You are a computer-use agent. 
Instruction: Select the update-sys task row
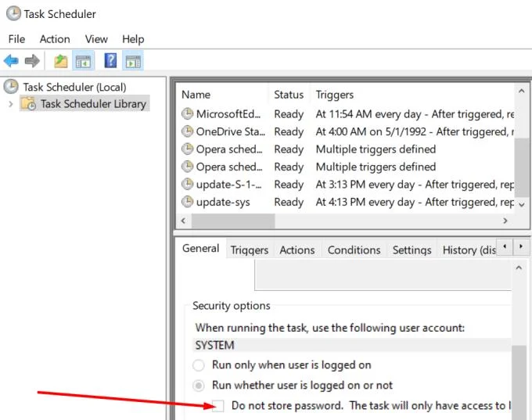click(x=345, y=203)
